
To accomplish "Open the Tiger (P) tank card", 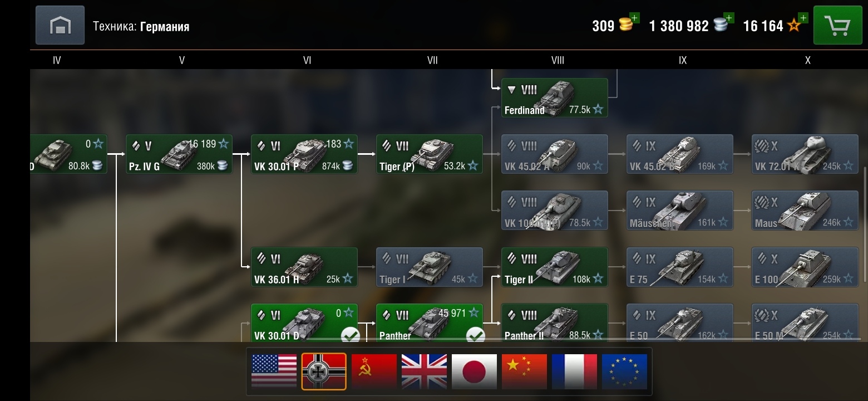I will pyautogui.click(x=430, y=154).
